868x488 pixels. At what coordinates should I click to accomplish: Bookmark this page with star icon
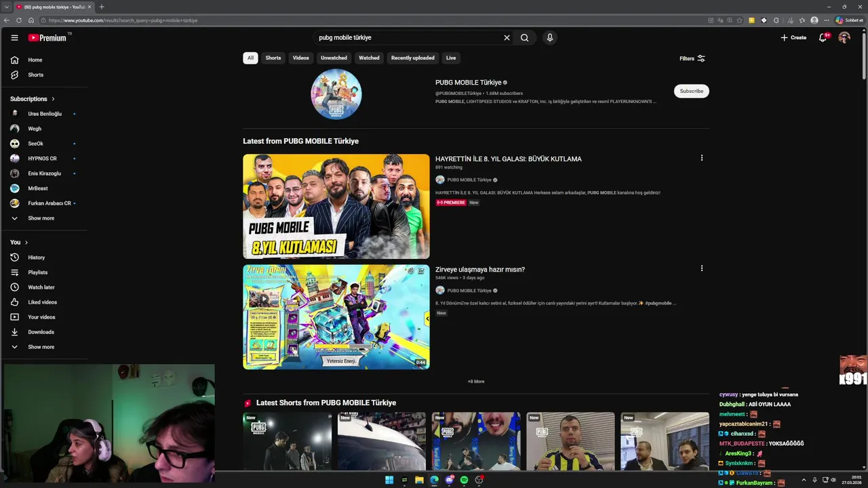coord(739,20)
